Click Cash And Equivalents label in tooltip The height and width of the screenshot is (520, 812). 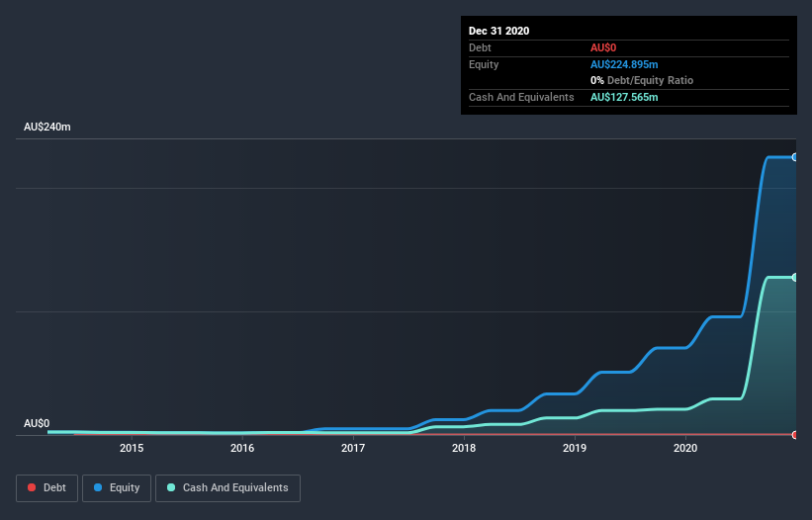click(521, 97)
